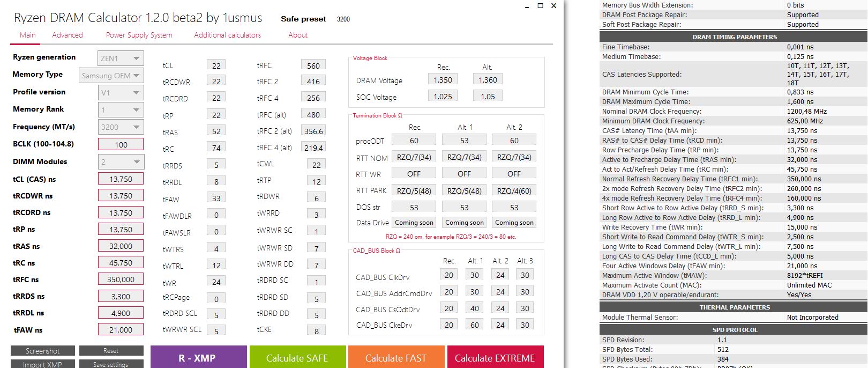868x368 pixels.
Task: Click the tRCDRD ns input field
Action: click(x=121, y=212)
